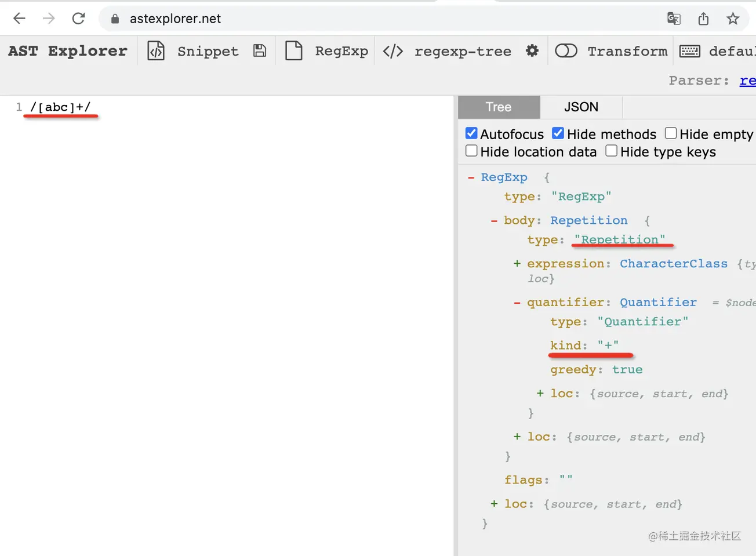The width and height of the screenshot is (756, 556).
Task: Expand the loc node inside Repetition body
Action: (x=517, y=437)
